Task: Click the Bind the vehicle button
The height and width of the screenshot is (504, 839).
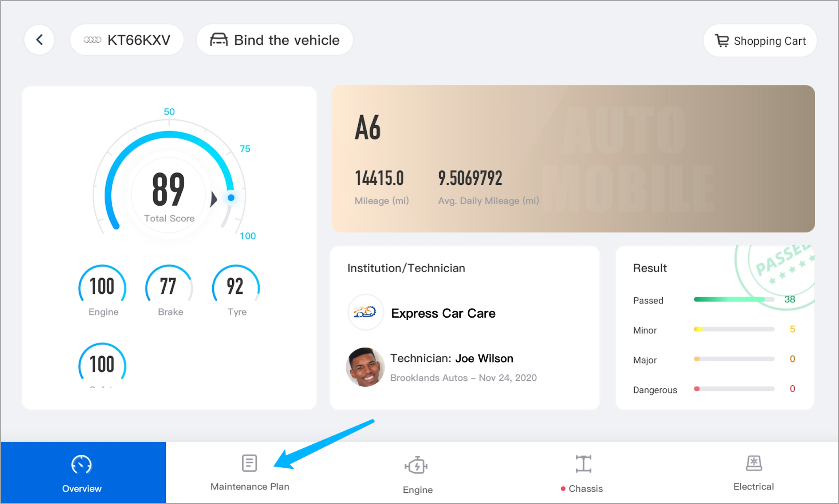Action: [275, 40]
